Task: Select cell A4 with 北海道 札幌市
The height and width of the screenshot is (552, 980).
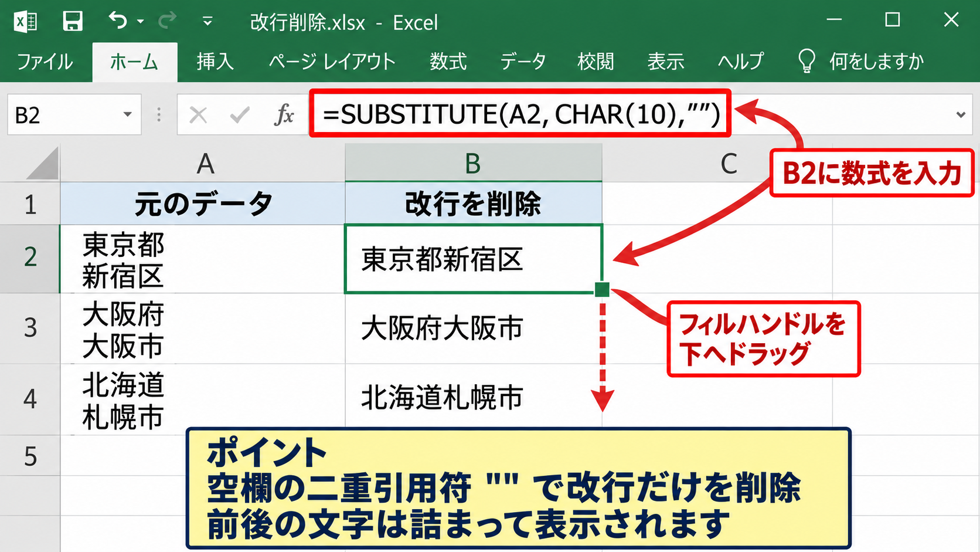Action: click(x=203, y=399)
